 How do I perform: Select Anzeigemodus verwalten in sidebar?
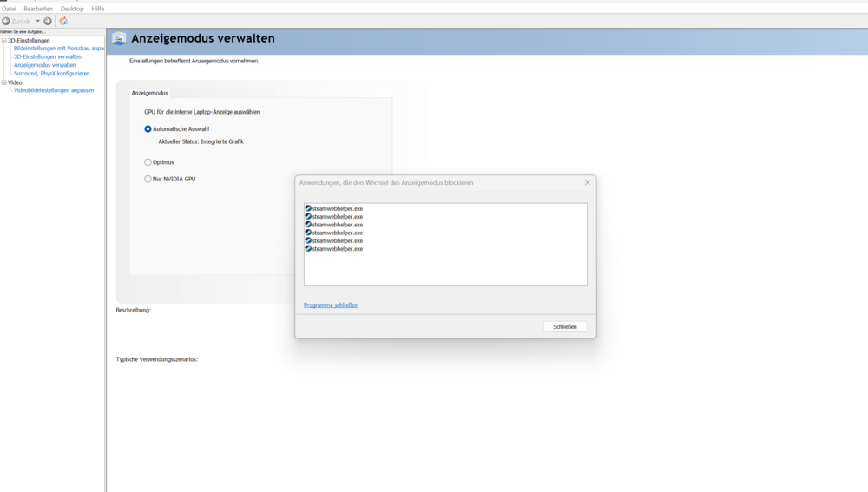click(x=45, y=65)
